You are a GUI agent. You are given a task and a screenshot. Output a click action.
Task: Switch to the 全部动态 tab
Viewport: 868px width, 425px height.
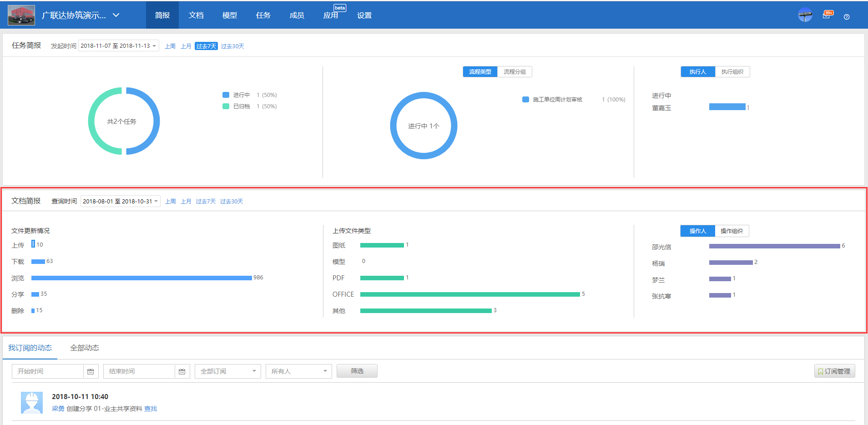pos(85,348)
